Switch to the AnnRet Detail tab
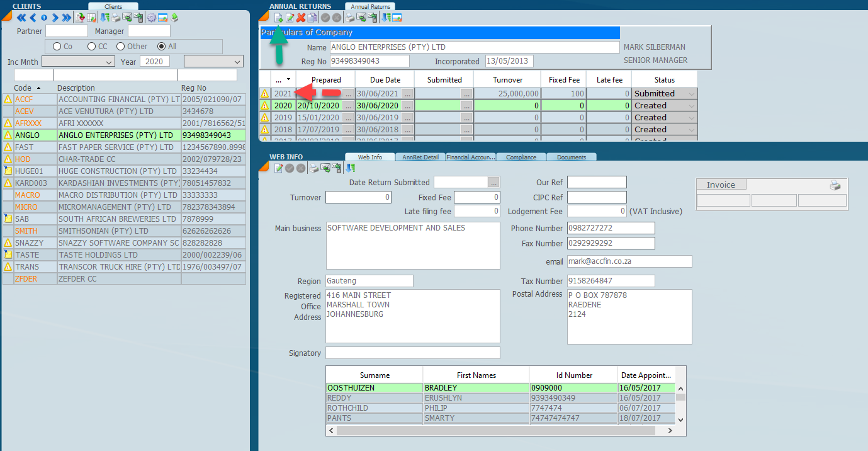868x451 pixels. pos(420,157)
